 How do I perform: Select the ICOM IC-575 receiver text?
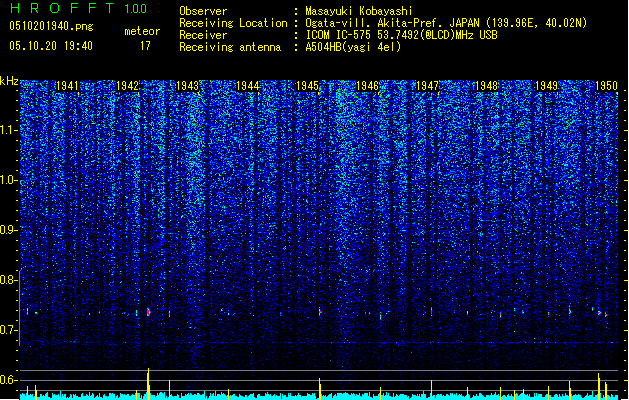[401, 35]
